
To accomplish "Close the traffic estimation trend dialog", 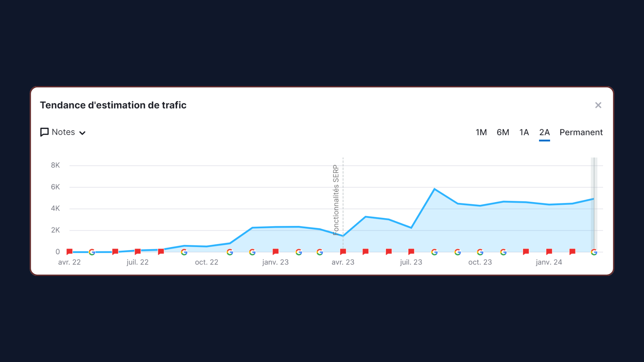I will coord(598,105).
